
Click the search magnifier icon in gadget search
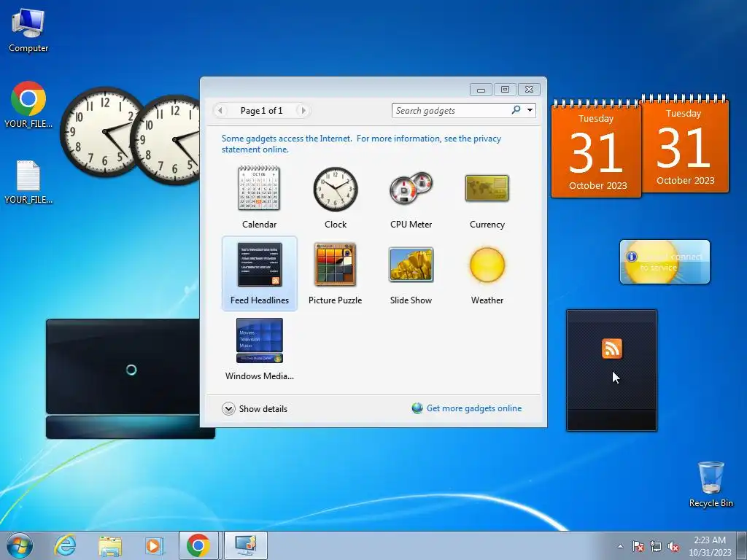[x=516, y=111]
